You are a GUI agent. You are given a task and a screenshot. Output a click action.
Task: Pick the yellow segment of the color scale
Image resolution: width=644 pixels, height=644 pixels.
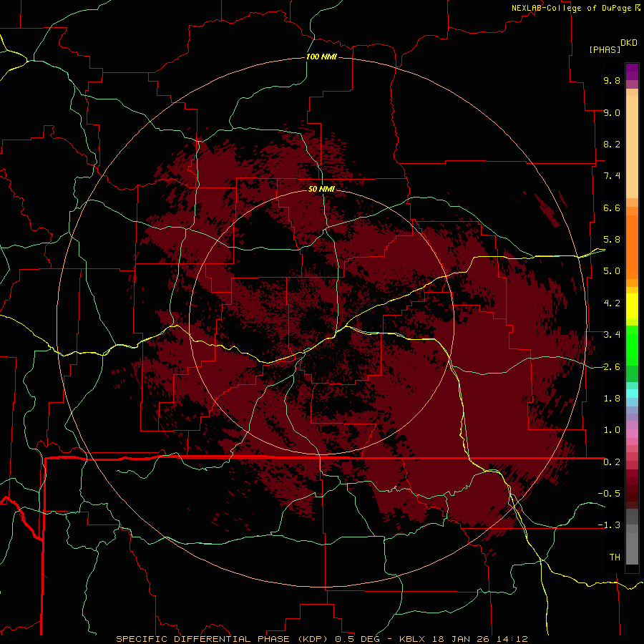click(632, 306)
